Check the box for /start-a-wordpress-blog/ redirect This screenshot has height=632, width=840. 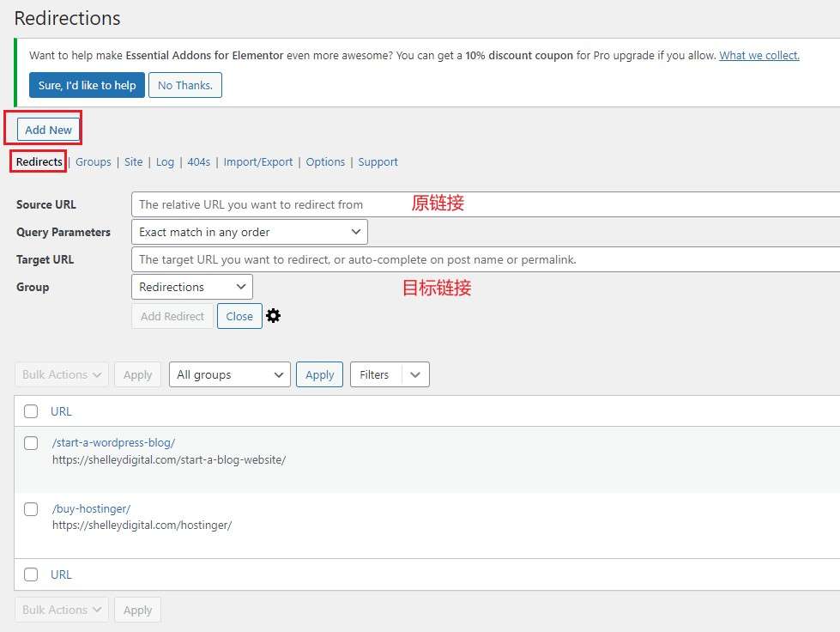coord(31,443)
